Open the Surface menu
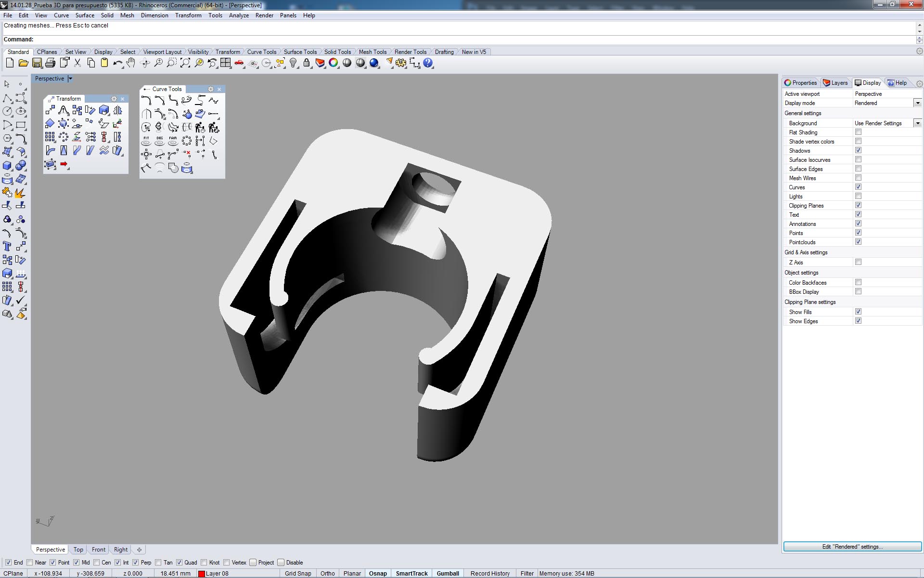Viewport: 924px width, 578px height. tap(85, 15)
